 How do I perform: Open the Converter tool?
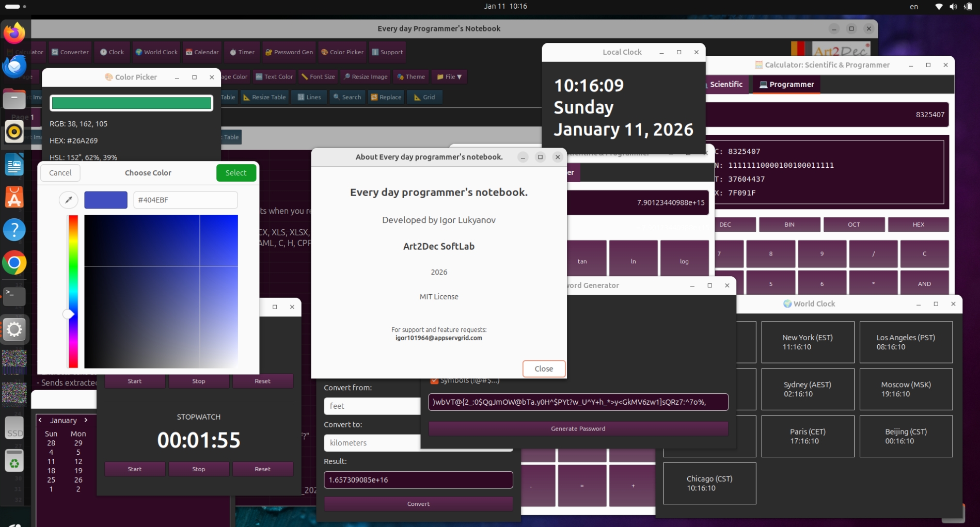pyautogui.click(x=70, y=52)
